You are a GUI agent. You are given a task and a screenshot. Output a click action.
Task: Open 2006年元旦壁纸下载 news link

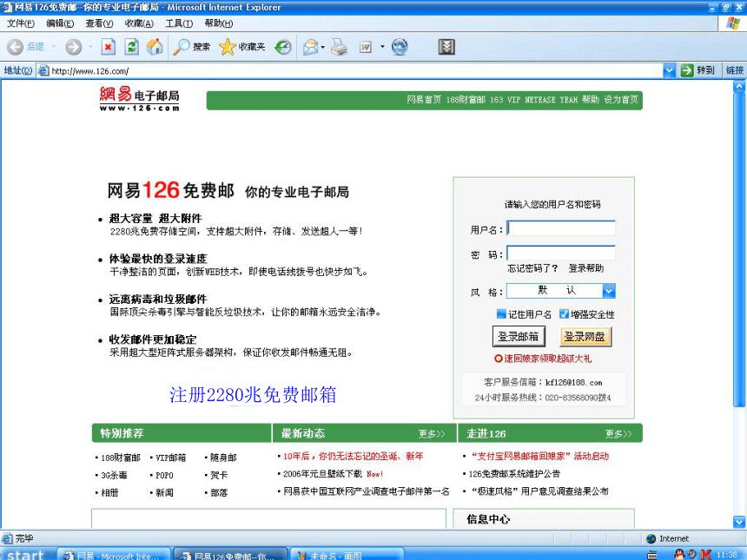tap(322, 474)
